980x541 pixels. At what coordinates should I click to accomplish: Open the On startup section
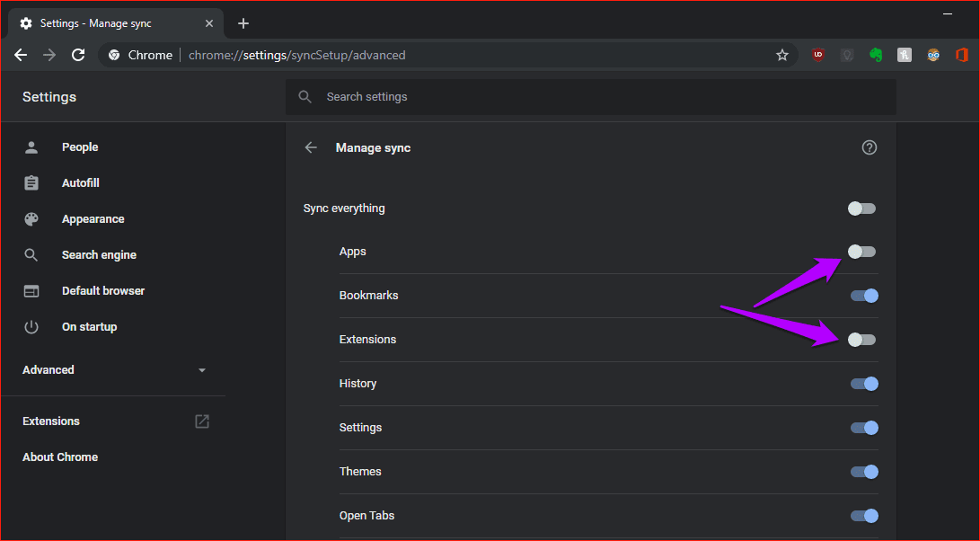point(89,326)
